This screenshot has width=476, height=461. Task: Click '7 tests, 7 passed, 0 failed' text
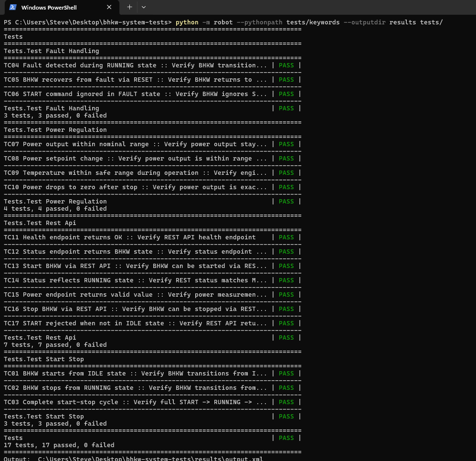coord(55,345)
